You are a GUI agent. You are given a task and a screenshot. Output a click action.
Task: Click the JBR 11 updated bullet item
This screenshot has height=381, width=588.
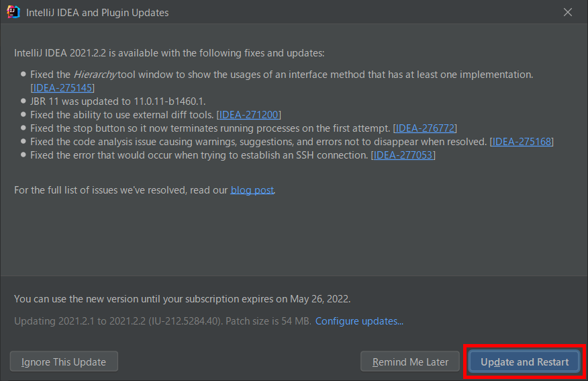117,101
